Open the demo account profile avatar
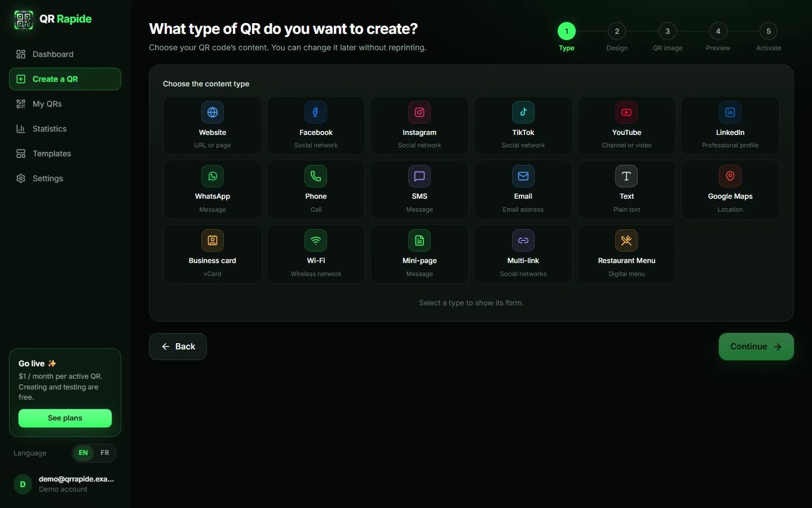This screenshot has width=812, height=508. [x=23, y=484]
